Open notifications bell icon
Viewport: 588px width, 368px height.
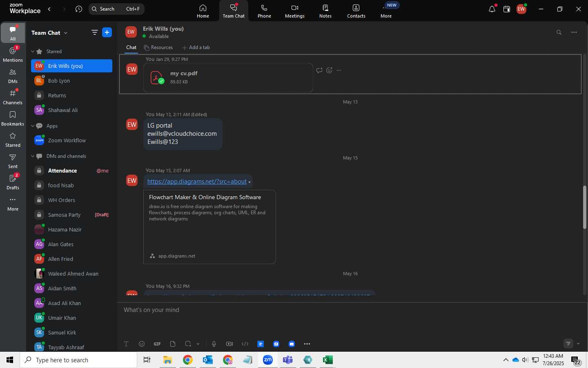492,9
